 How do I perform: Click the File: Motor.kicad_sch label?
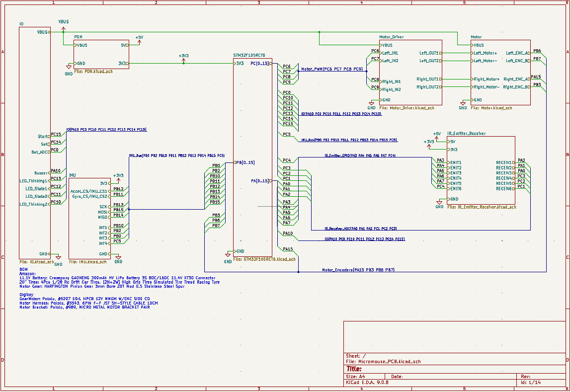(x=491, y=108)
